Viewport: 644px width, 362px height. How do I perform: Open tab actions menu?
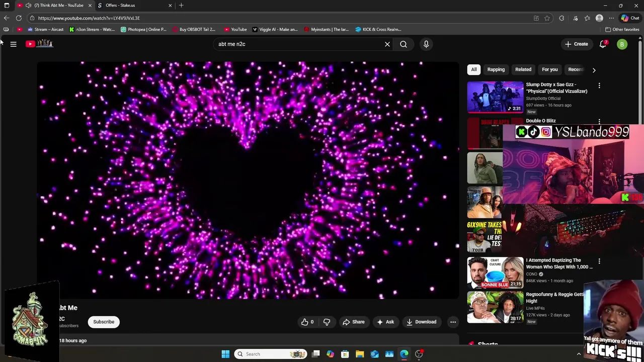pyautogui.click(x=7, y=6)
